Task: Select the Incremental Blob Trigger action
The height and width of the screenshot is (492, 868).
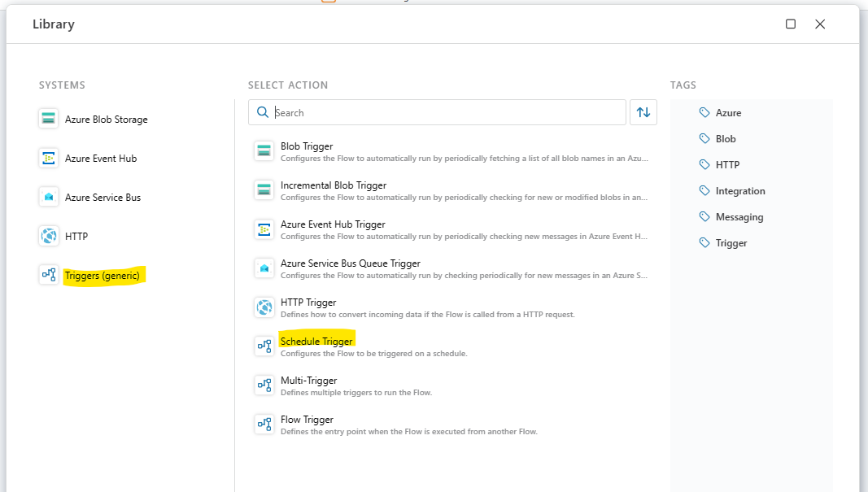Action: [334, 185]
